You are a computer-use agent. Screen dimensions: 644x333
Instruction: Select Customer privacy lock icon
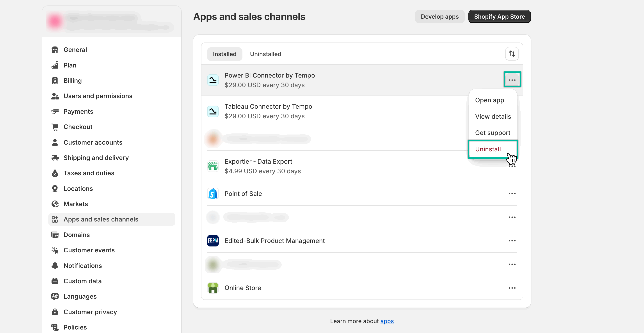[x=55, y=312]
